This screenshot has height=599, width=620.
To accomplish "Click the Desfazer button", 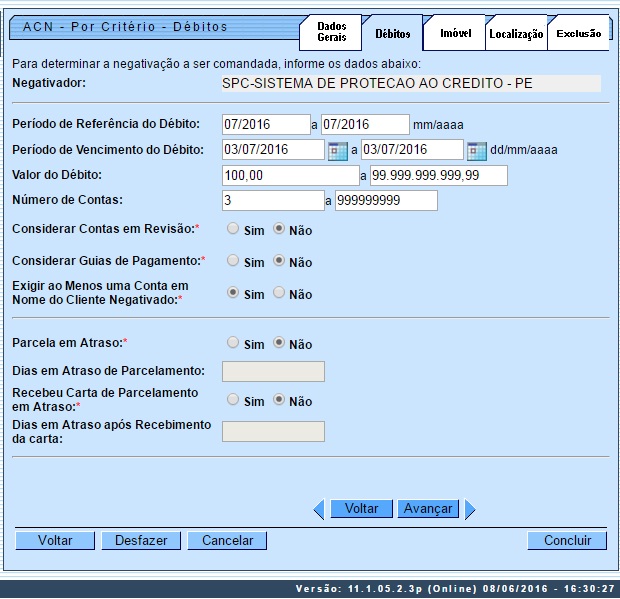I will [141, 540].
